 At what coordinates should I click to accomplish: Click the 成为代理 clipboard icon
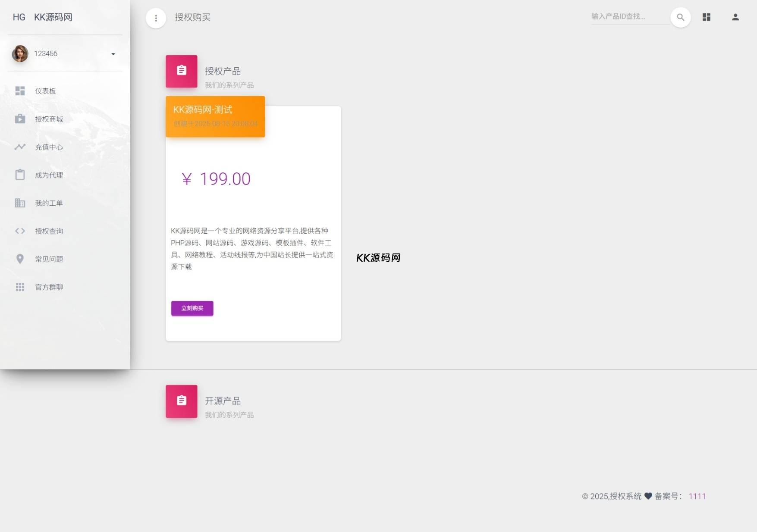click(x=20, y=175)
